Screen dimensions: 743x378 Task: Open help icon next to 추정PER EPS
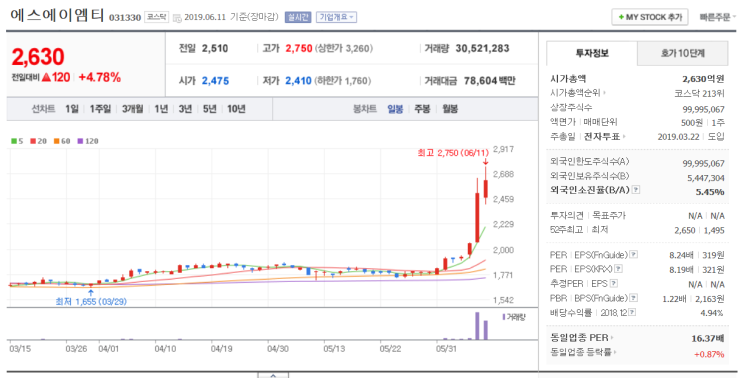614,284
